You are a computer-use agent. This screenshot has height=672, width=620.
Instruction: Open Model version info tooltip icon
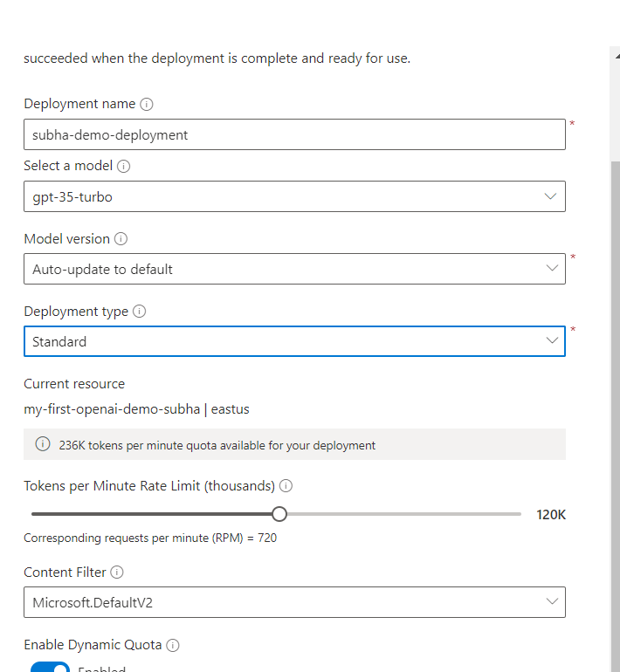coord(121,239)
